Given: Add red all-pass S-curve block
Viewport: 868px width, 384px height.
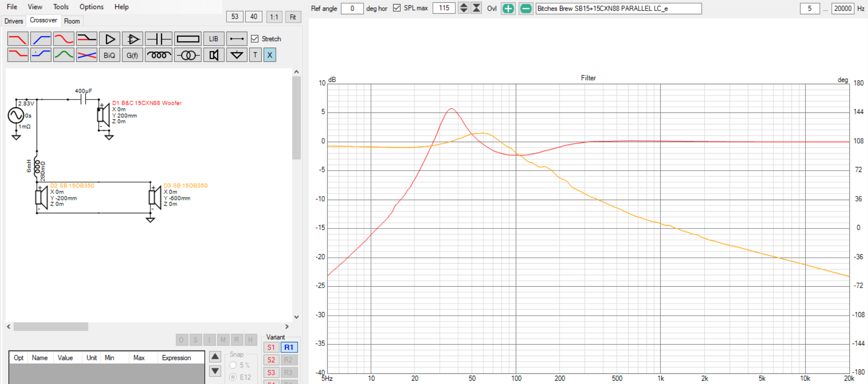Looking at the screenshot, I should (64, 39).
